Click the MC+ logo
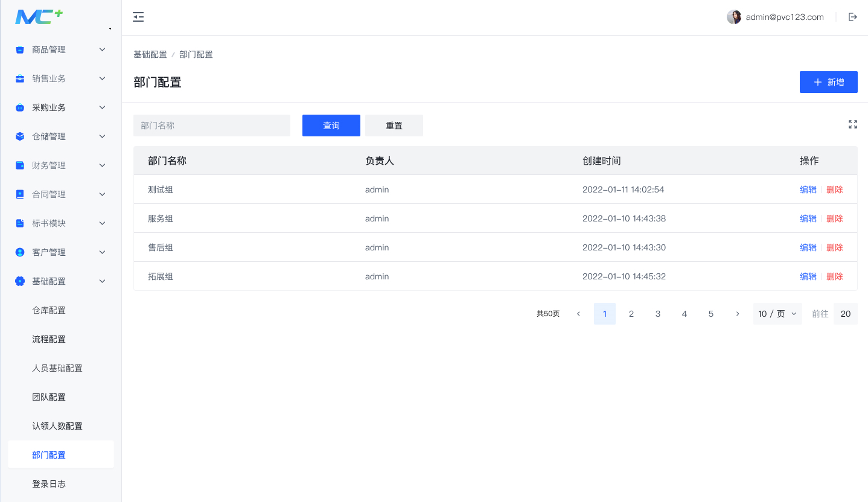868x502 pixels. 39,17
